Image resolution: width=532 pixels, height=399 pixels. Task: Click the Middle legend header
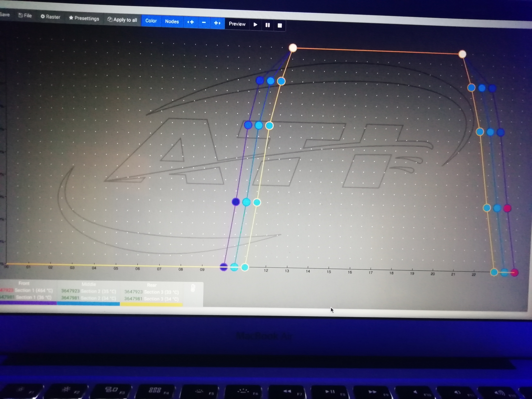pyautogui.click(x=89, y=284)
